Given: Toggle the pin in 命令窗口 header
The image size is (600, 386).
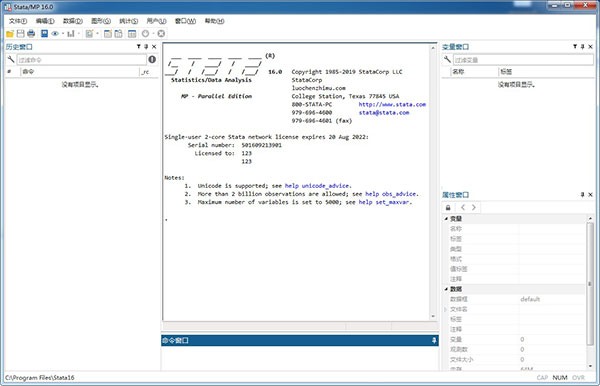Looking at the screenshot, I should [434, 340].
